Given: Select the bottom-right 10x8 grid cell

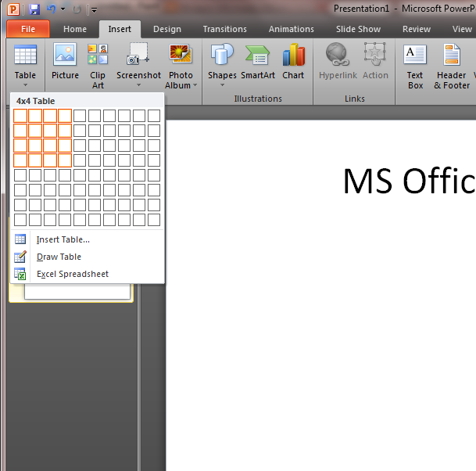Looking at the screenshot, I should point(154,220).
